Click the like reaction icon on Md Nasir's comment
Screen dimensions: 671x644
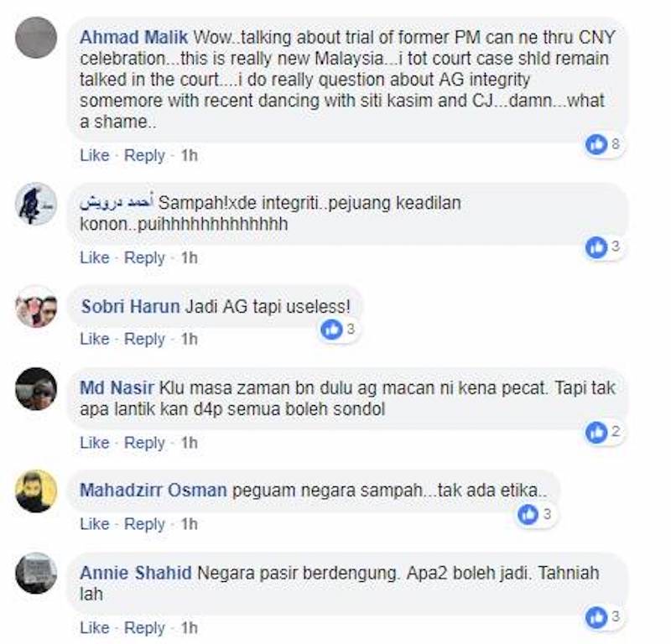tap(596, 433)
